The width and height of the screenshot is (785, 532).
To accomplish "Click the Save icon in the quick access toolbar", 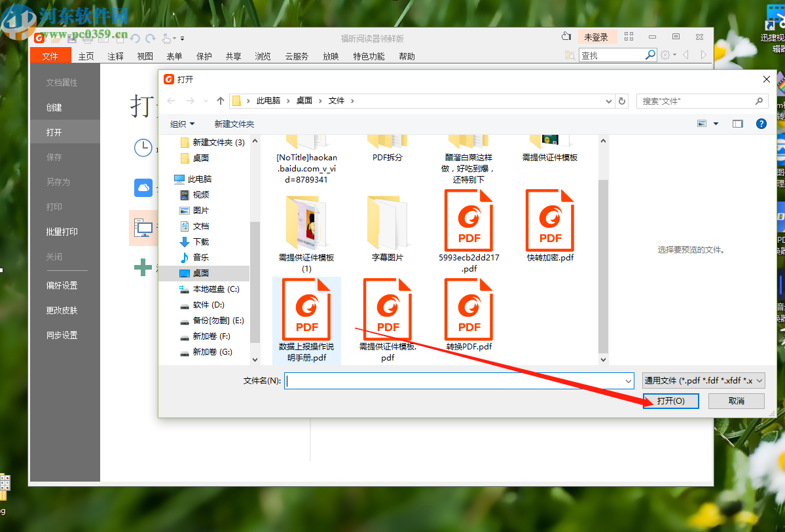I will click(x=71, y=37).
